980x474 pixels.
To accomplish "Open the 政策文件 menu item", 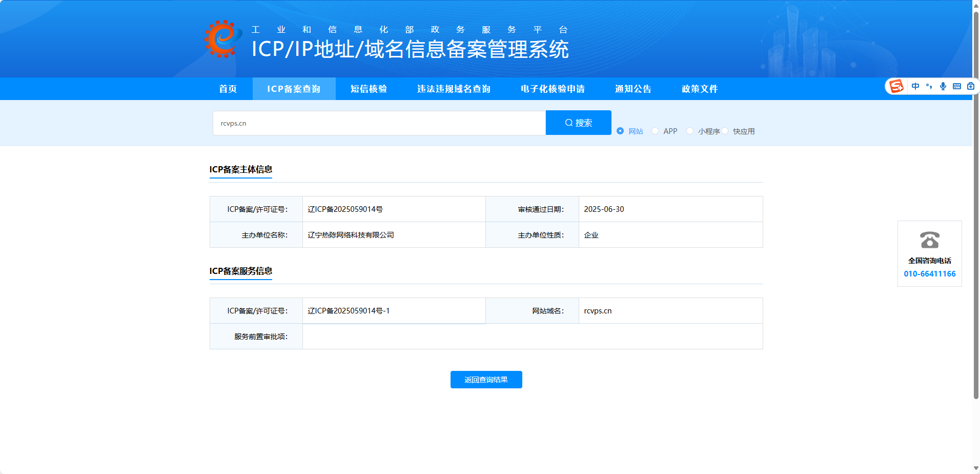I will [699, 89].
